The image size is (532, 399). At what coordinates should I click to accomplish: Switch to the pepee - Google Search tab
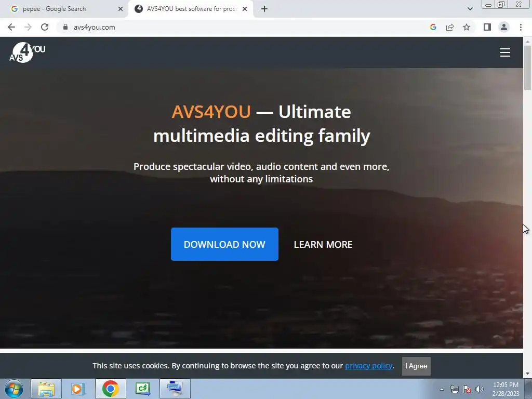[64, 9]
